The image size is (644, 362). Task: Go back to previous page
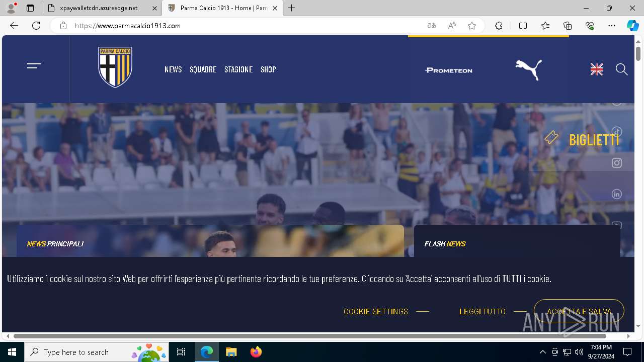(x=14, y=26)
